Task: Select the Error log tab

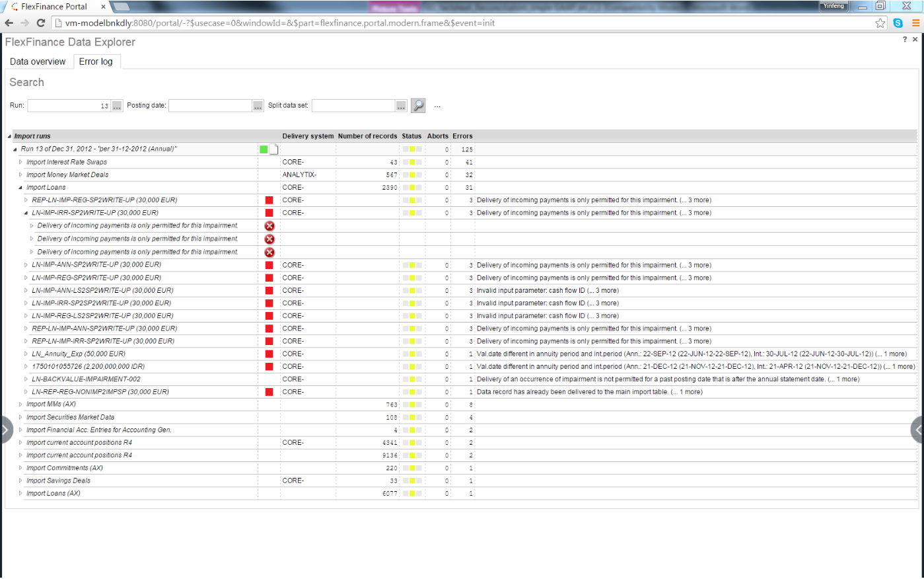Action: pyautogui.click(x=96, y=61)
